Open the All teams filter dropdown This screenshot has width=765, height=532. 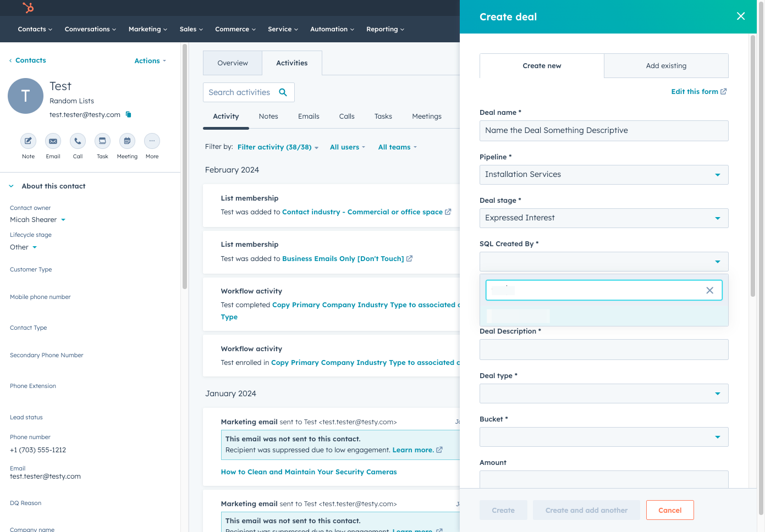tap(398, 147)
